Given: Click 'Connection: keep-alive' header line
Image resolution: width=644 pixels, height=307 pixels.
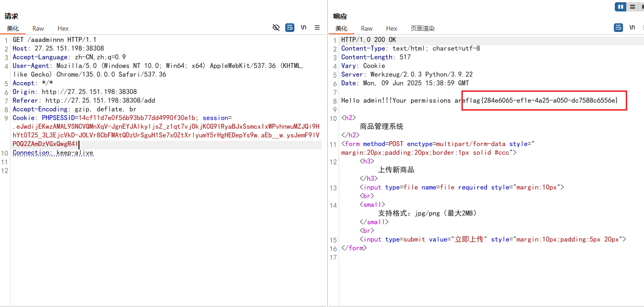Looking at the screenshot, I should [53, 153].
